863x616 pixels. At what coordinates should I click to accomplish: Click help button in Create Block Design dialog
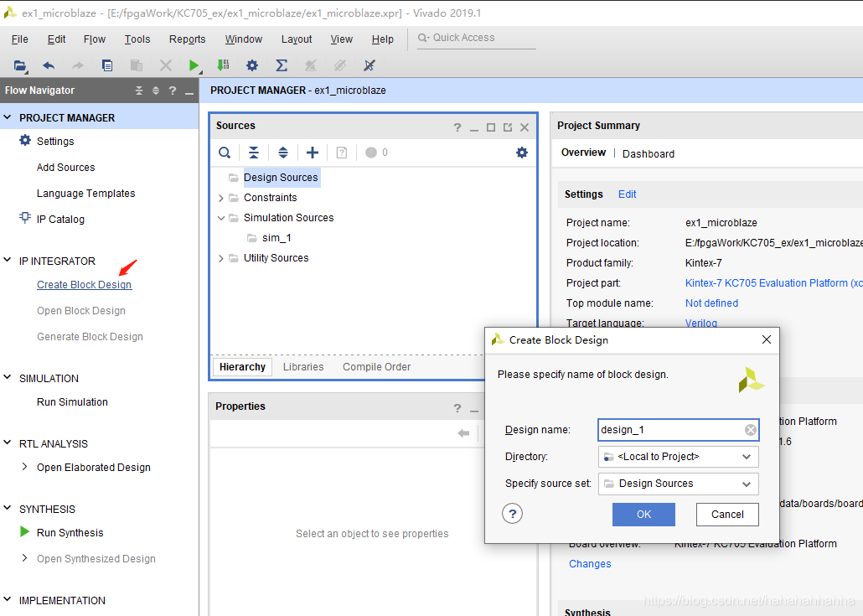pyautogui.click(x=513, y=514)
